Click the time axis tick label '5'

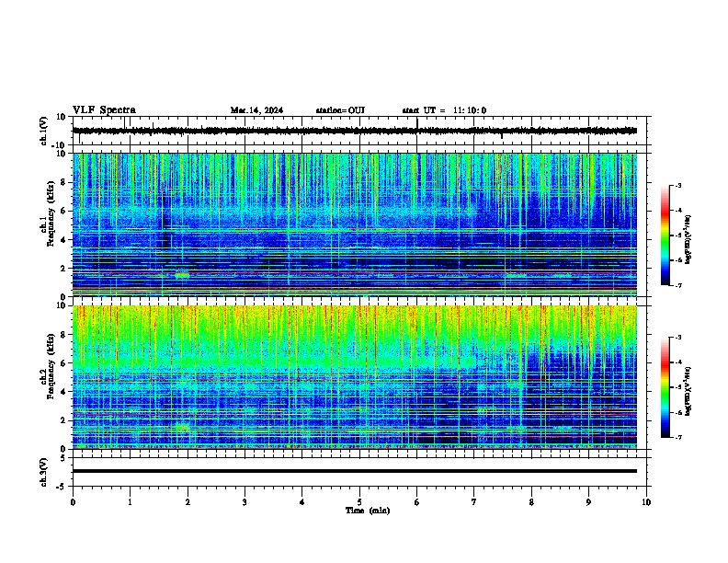pyautogui.click(x=359, y=502)
